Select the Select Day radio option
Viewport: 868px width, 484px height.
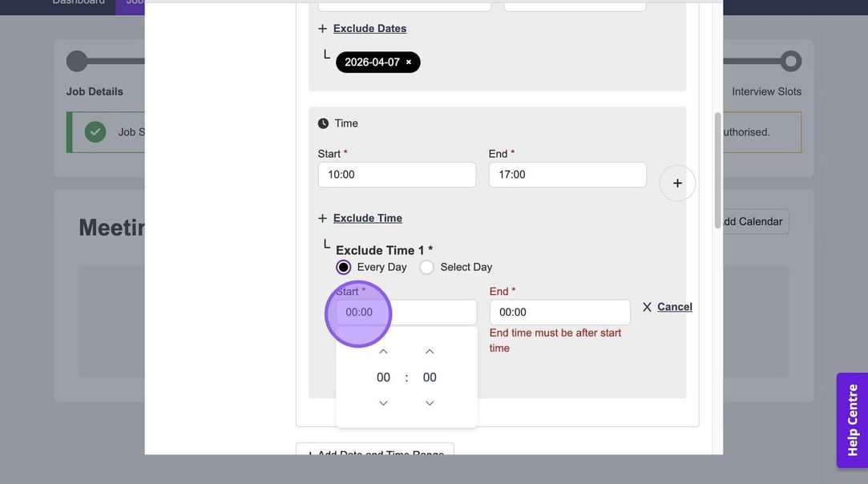click(x=427, y=268)
